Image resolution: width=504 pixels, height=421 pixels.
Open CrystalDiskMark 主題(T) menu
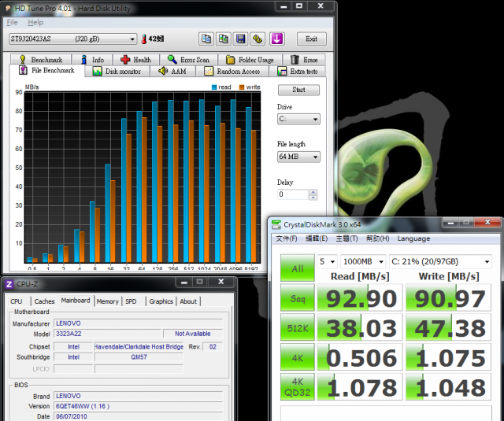(346, 238)
